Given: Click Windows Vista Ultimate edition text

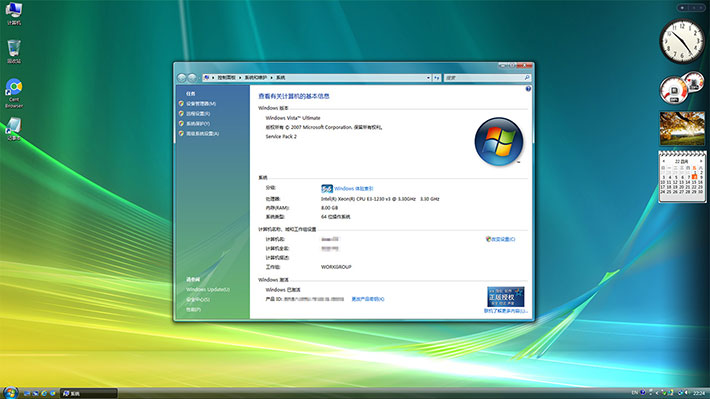Looking at the screenshot, I should click(x=293, y=118).
